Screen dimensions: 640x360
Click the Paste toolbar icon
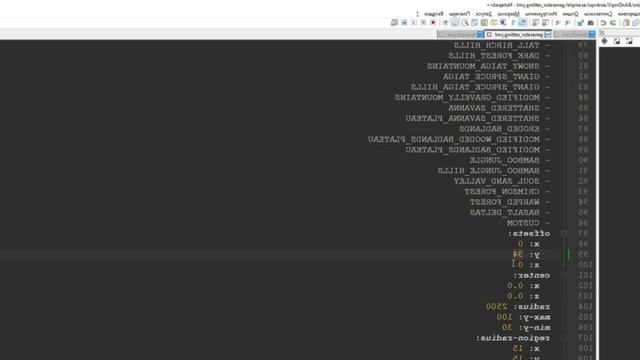pyautogui.click(x=626, y=23)
